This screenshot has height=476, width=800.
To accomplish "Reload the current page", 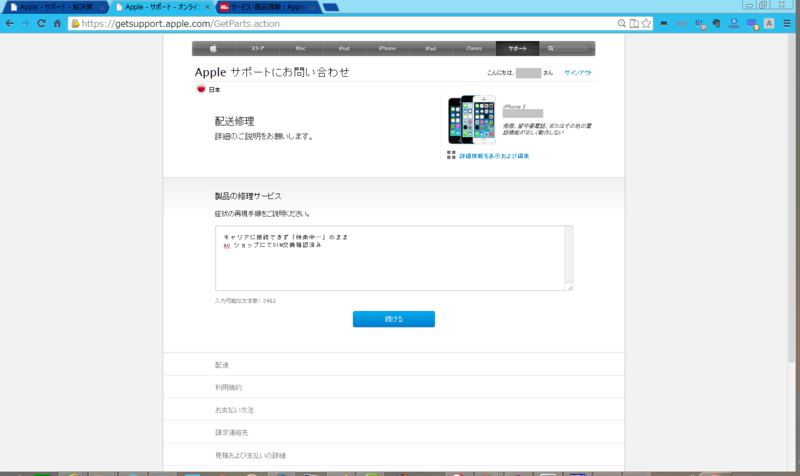I will coord(41,23).
